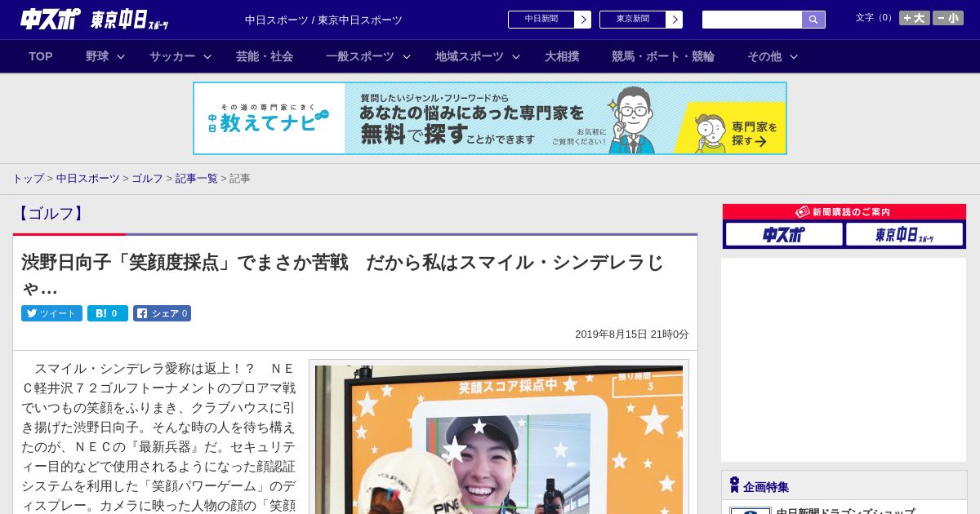Increase text size with 大 button
Viewport: 980px width, 514px height.
coord(914,18)
